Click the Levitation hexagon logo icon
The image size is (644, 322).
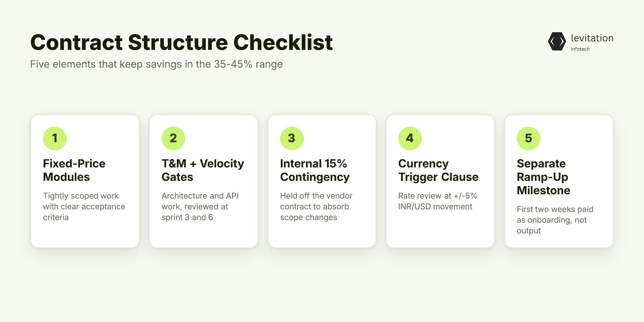(557, 41)
